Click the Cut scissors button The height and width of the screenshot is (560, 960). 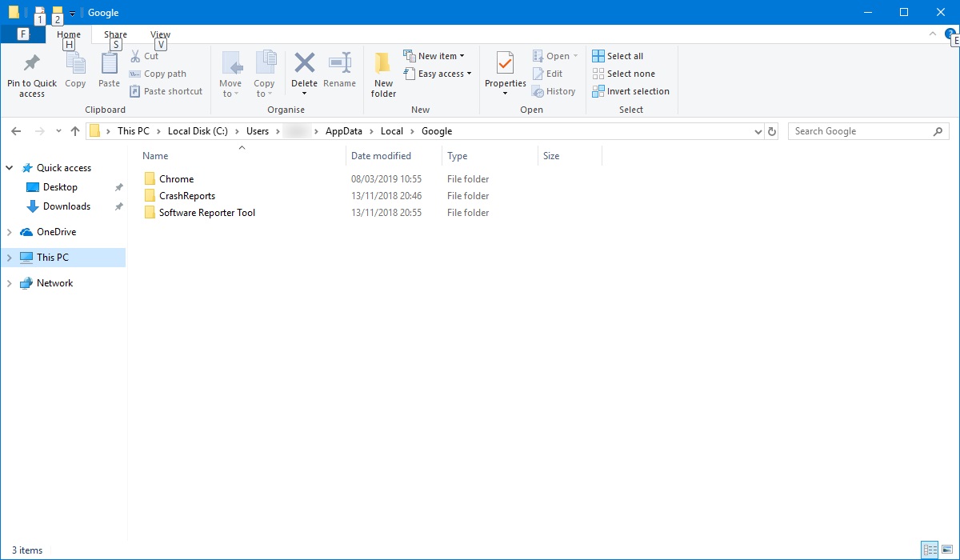(145, 56)
